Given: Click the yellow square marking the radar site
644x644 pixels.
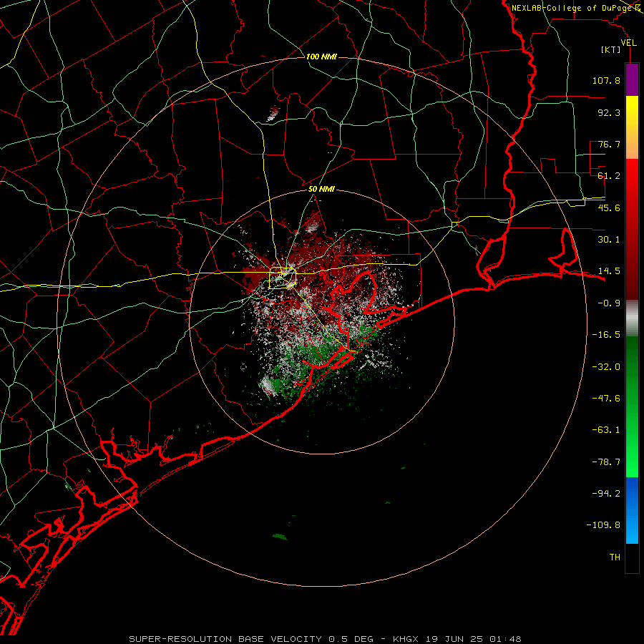Looking at the screenshot, I should 283,278.
